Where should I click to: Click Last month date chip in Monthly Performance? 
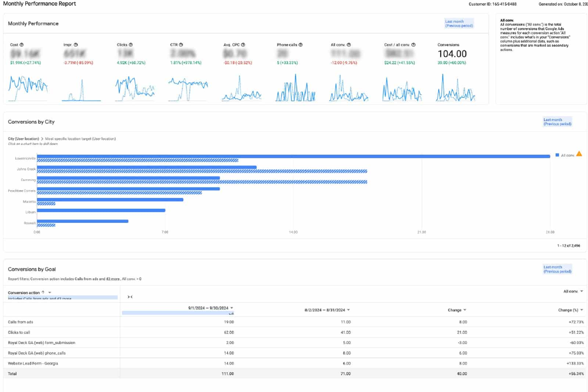pos(459,24)
